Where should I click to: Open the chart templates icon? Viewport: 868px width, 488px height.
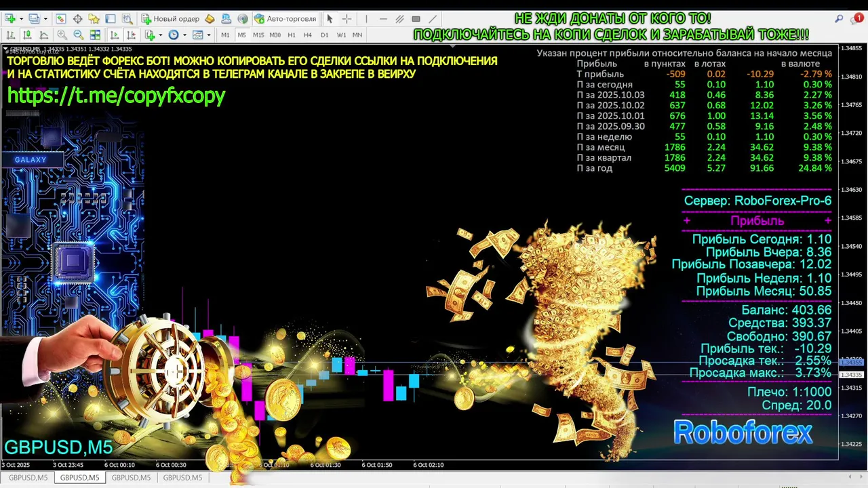[x=198, y=35]
